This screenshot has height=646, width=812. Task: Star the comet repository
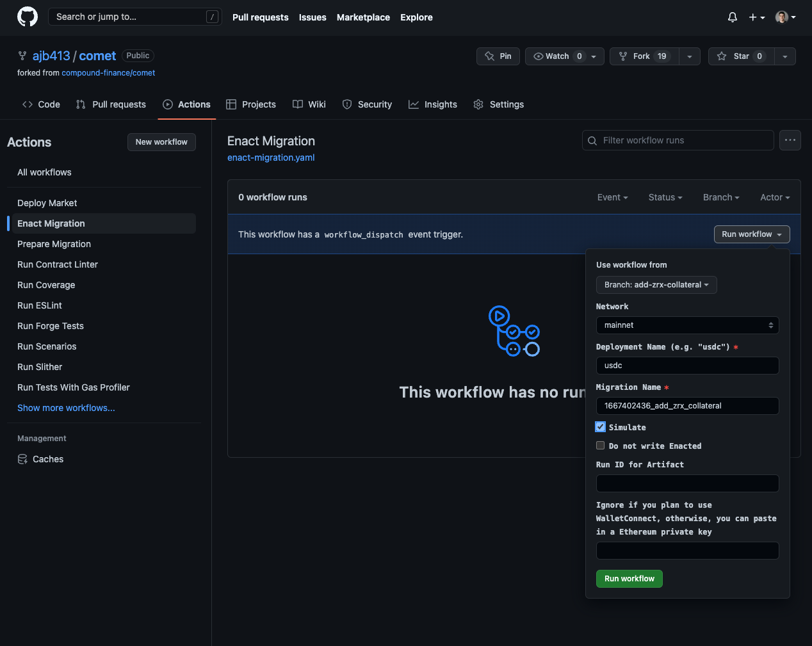pos(742,56)
